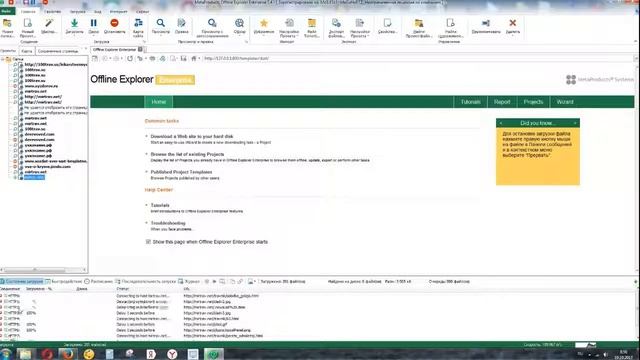Click Browse with autosave icon
The width and height of the screenshot is (640, 360).
coord(212,23)
